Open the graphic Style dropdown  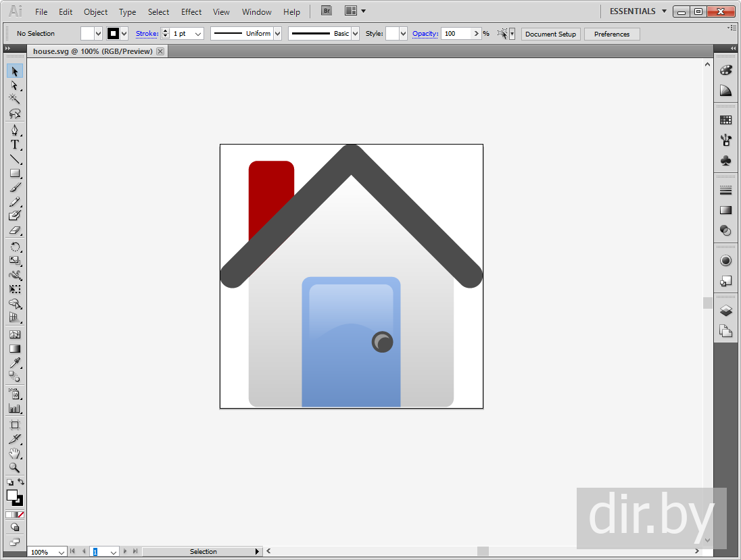[x=403, y=34]
